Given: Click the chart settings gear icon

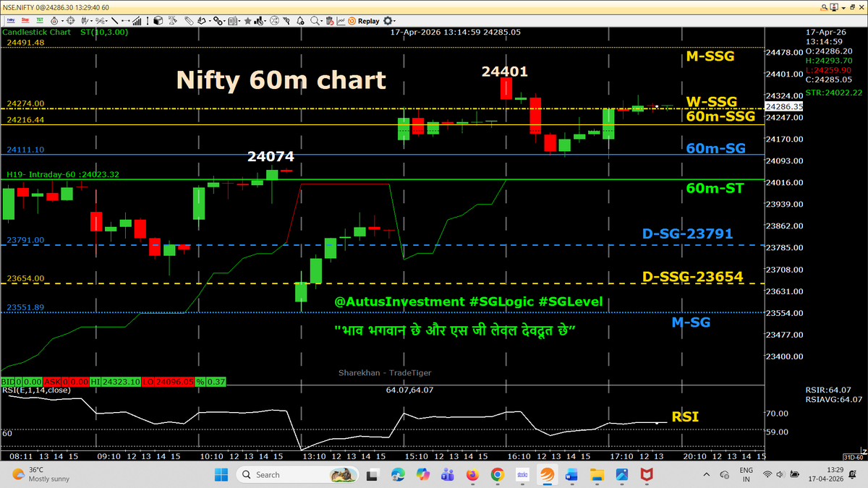Looking at the screenshot, I should click(387, 21).
